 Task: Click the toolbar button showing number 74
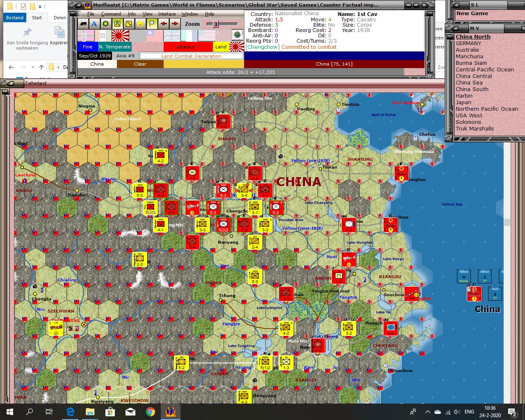[129, 24]
